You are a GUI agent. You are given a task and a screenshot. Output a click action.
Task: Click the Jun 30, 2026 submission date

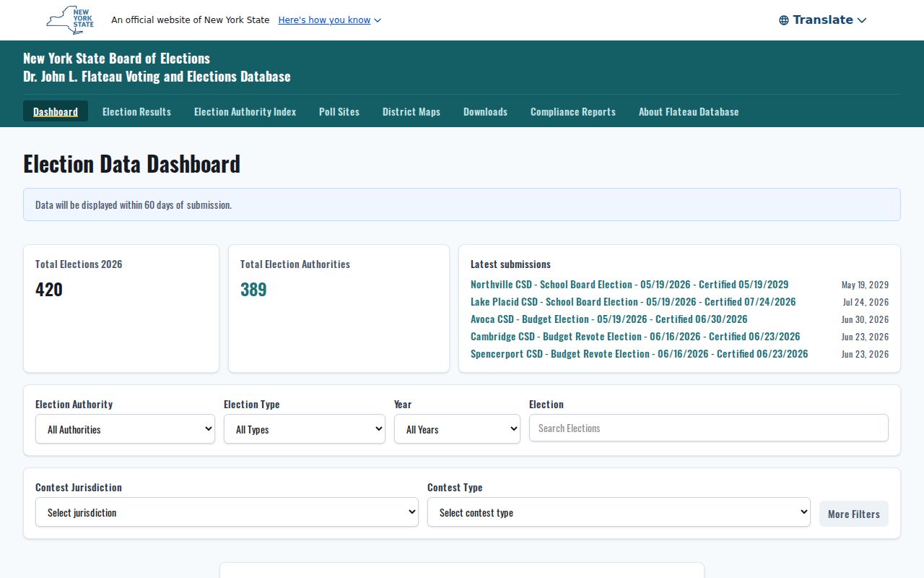865,320
